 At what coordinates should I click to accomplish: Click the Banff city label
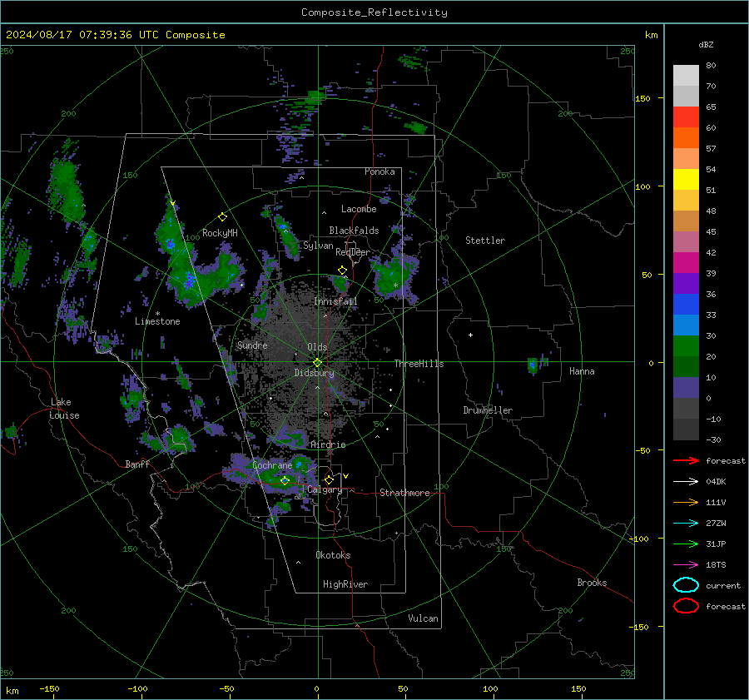[137, 464]
